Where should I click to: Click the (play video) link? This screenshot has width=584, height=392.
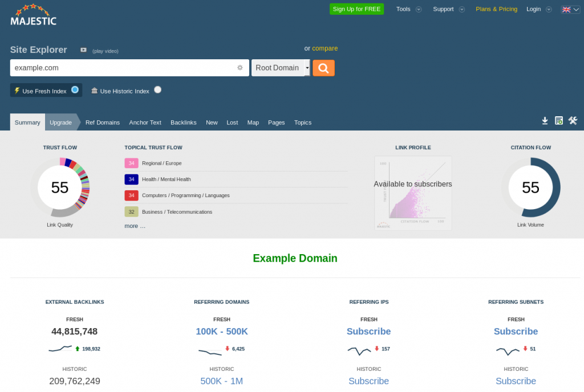point(106,51)
